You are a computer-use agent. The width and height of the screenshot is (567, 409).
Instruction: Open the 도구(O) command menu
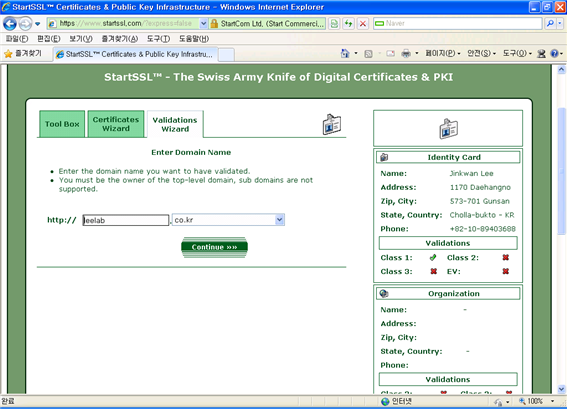(517, 54)
